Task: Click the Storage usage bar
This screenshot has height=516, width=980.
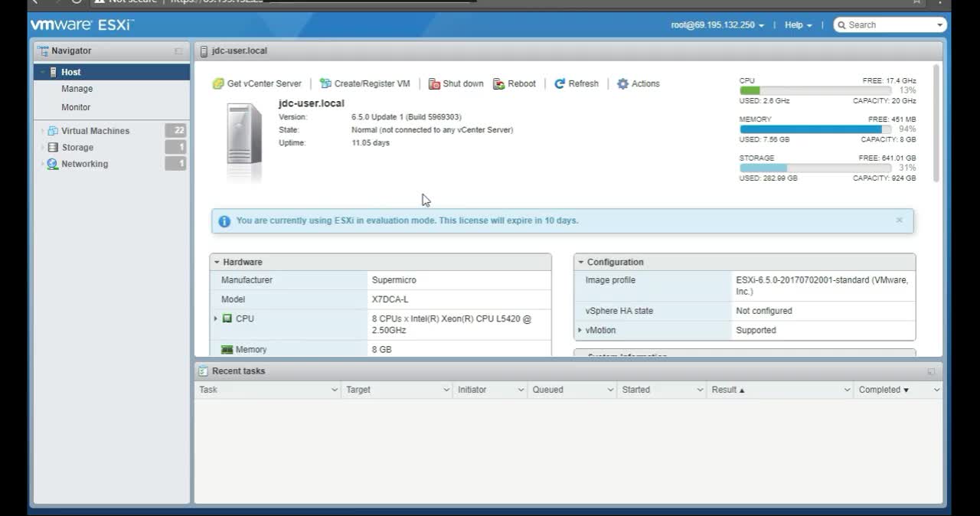Action: click(815, 168)
